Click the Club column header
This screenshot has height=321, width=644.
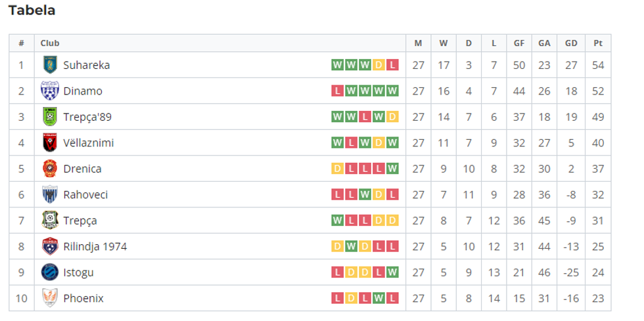click(x=50, y=43)
